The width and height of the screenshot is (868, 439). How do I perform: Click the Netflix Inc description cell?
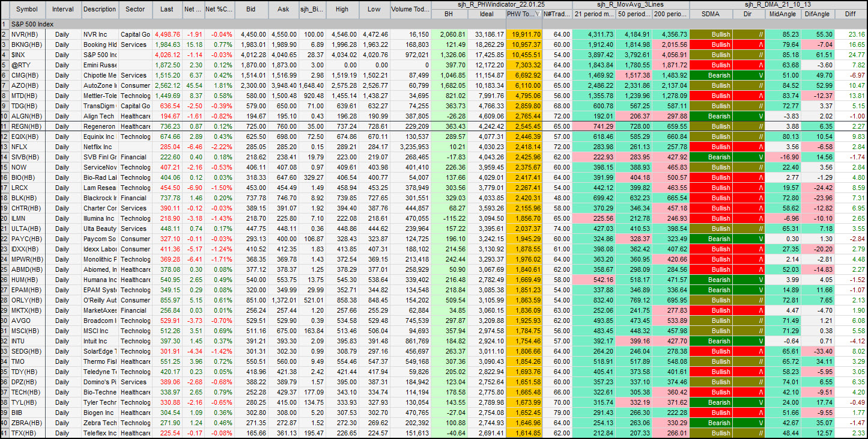(x=100, y=147)
